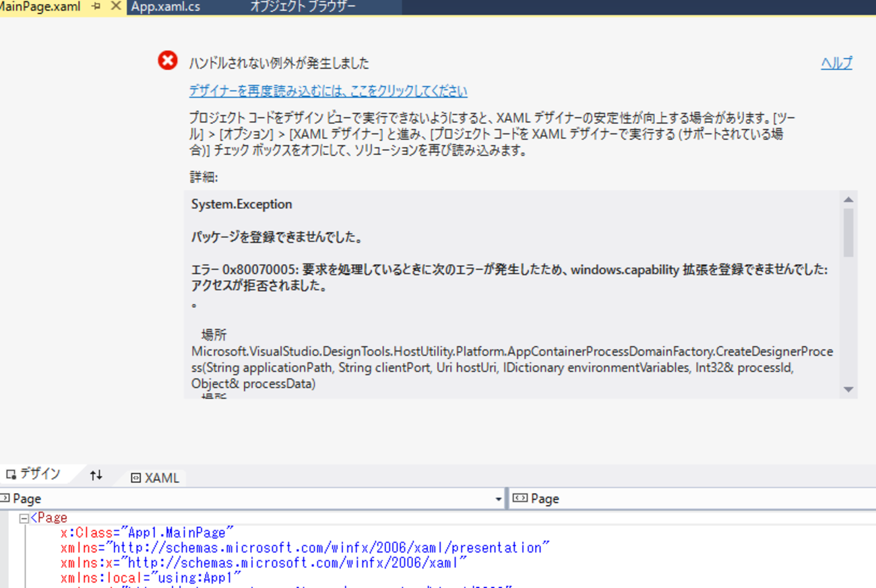Image resolution: width=876 pixels, height=588 pixels.
Task: Close the MainPage.xaml tab
Action: (x=115, y=7)
